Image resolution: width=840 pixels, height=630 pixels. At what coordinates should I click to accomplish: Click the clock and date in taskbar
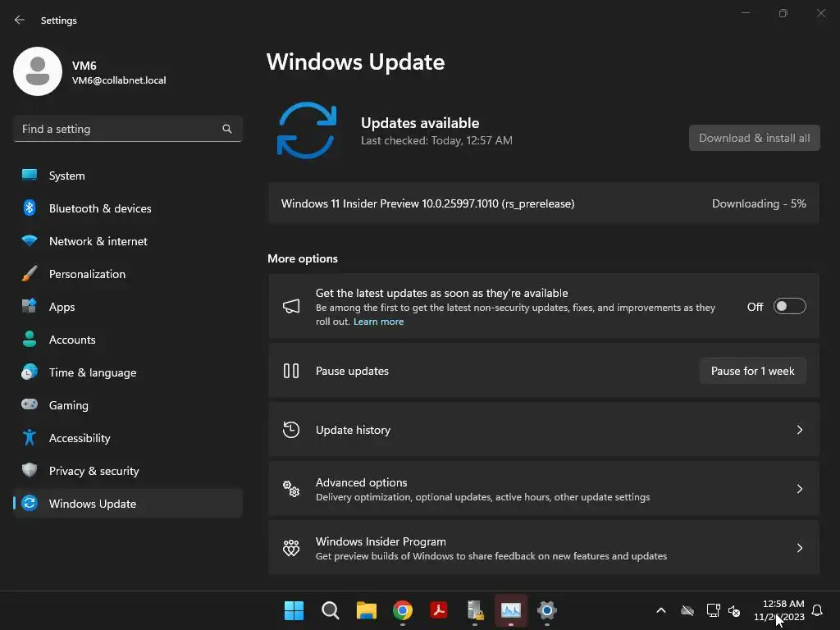click(x=779, y=610)
